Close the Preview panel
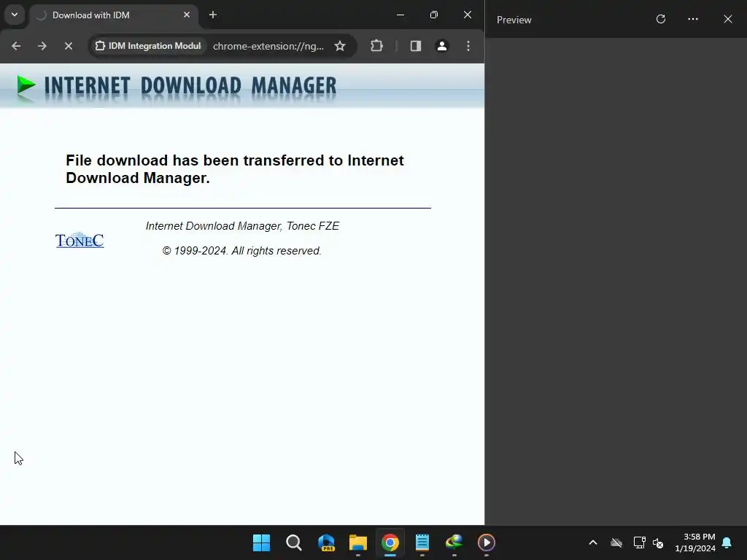The image size is (747, 560). click(x=727, y=19)
